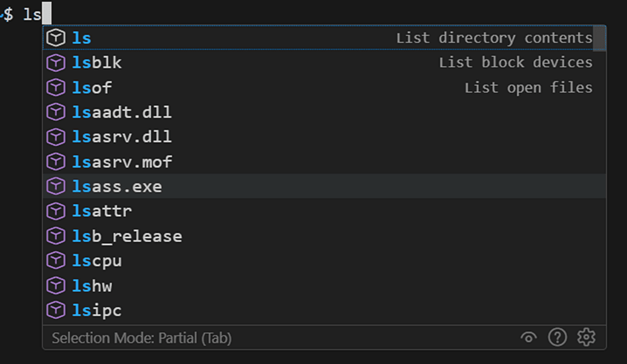The height and width of the screenshot is (364, 627).
Task: Click the cube icon beside ls
Action: point(55,38)
